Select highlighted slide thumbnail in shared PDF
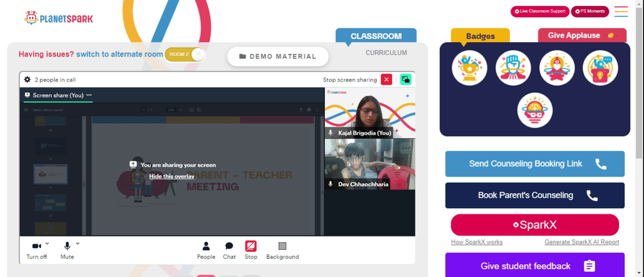This screenshot has width=644, height=277. [x=50, y=175]
